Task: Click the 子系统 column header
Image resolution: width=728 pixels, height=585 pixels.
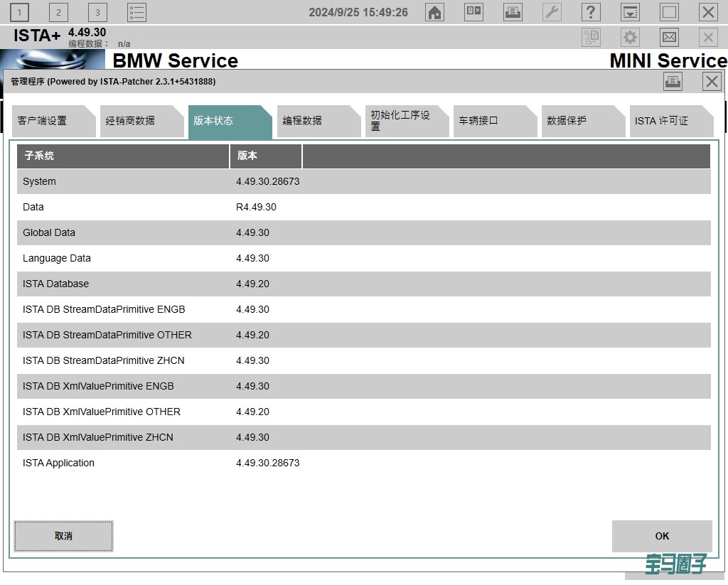Action: (x=122, y=156)
